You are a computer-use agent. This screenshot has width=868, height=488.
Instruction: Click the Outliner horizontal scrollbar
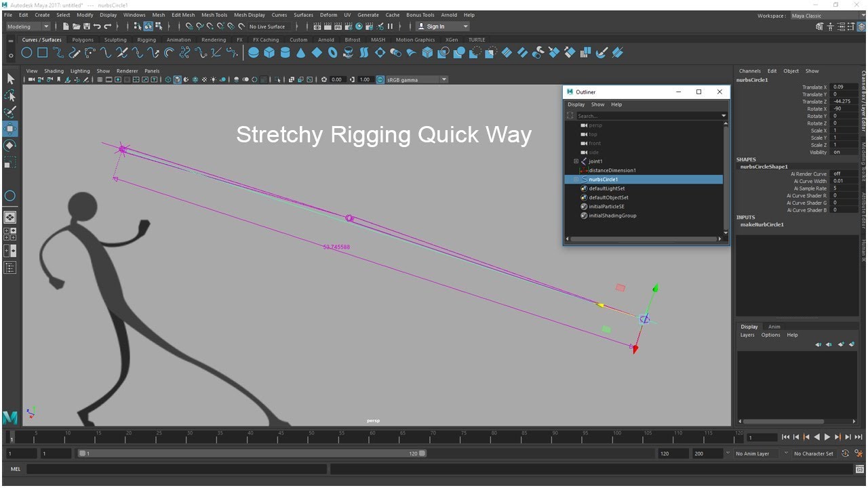[x=644, y=239]
